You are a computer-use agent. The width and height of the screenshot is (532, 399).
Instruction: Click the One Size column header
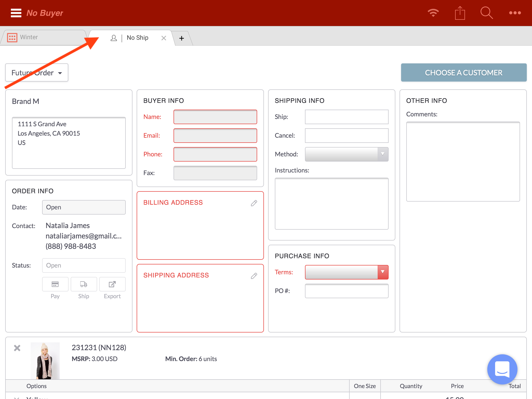(x=365, y=386)
